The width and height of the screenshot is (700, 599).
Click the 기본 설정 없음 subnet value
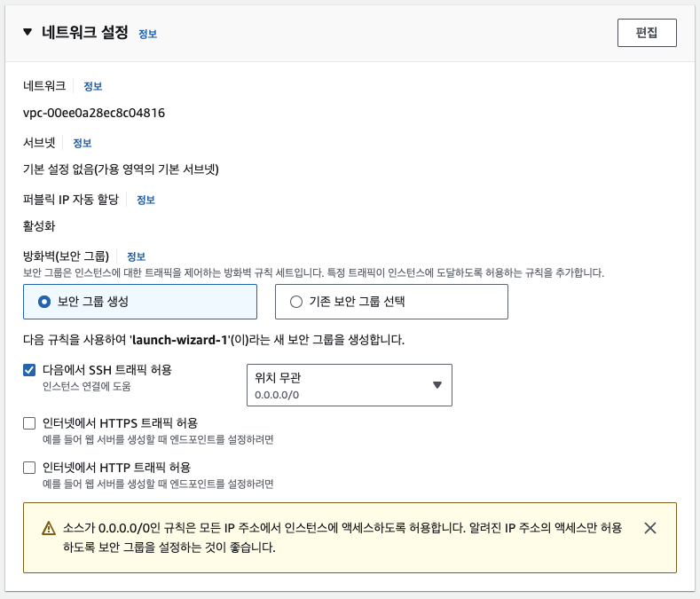coord(121,169)
